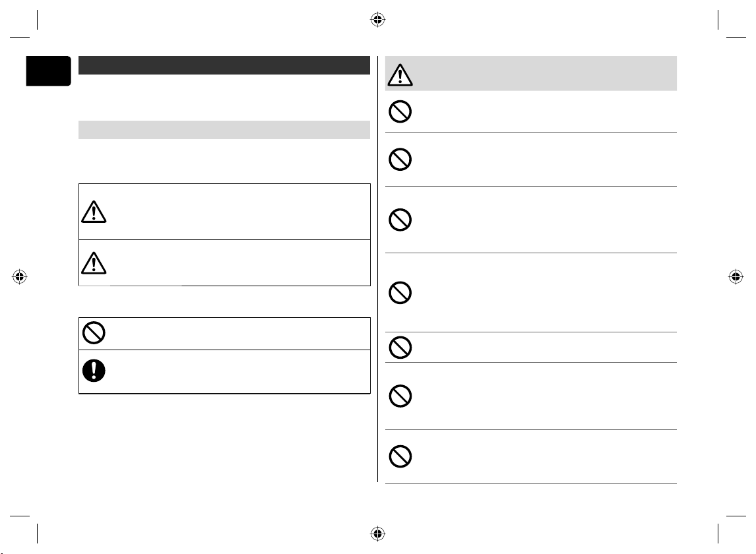The width and height of the screenshot is (756, 554).
Task: Click the registration crosshair on the right page edge
Action: [x=736, y=277]
